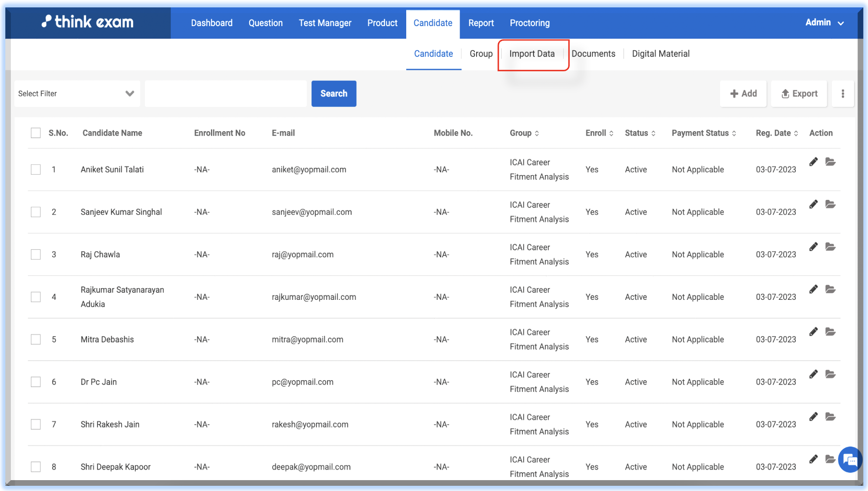868x491 pixels.
Task: Edit candidate Shri Deepak Kapoor with pencil icon
Action: point(813,459)
